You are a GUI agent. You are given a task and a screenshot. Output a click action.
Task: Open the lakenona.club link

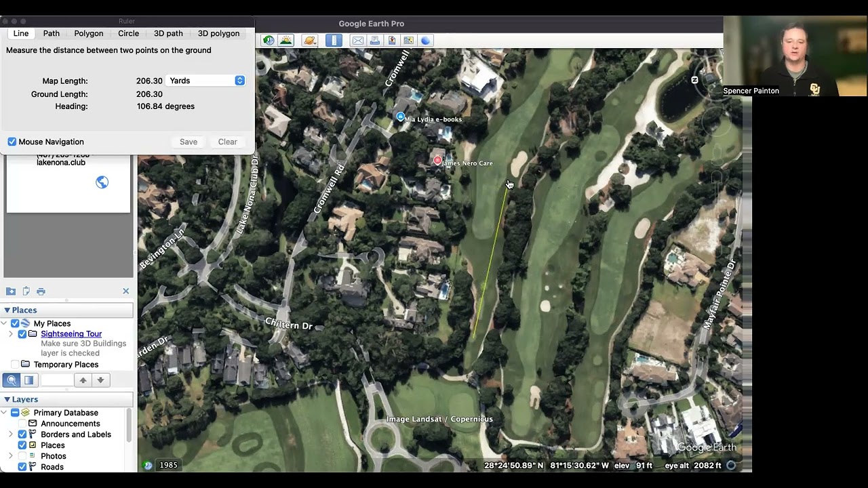61,163
